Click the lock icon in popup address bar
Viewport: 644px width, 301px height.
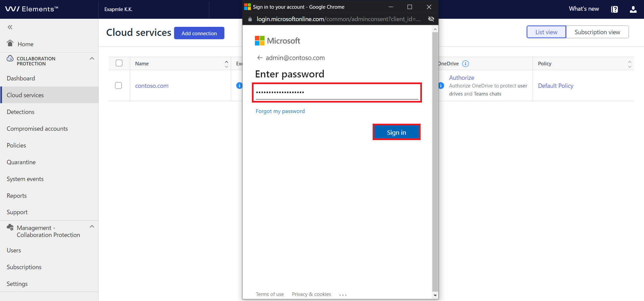(x=250, y=19)
